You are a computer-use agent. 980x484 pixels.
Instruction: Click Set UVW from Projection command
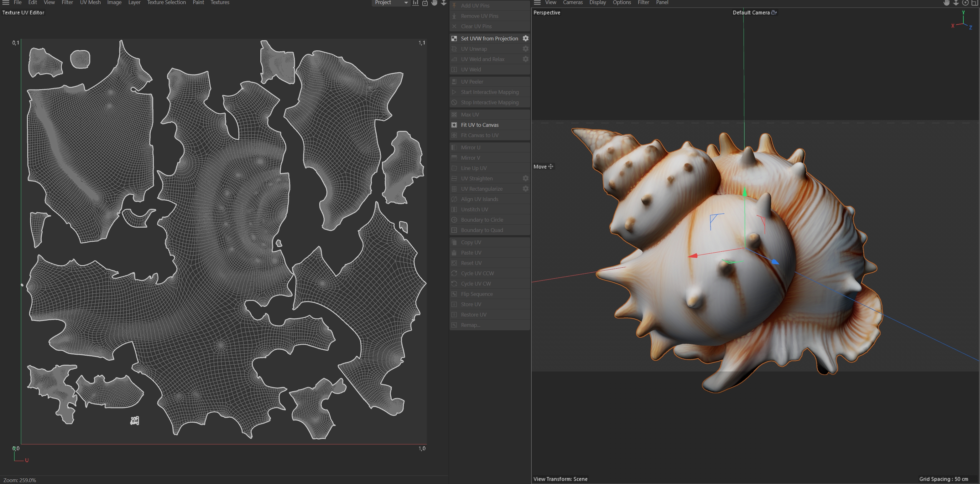click(489, 39)
